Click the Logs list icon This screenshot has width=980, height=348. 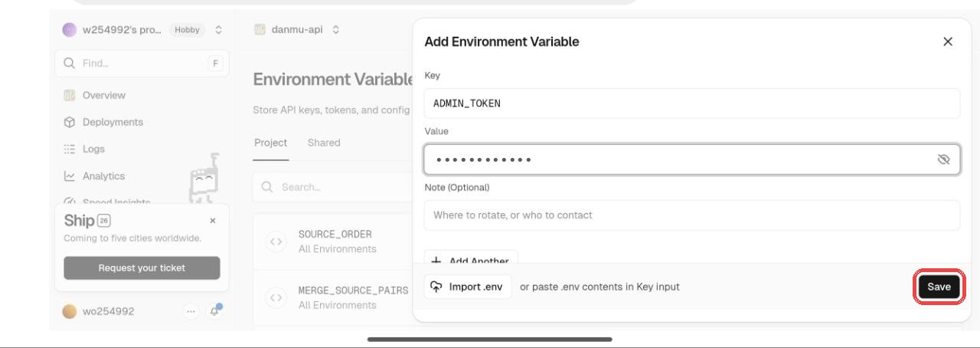point(70,149)
